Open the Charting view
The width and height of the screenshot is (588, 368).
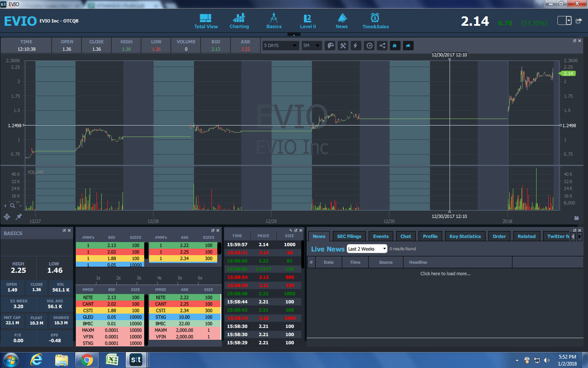pos(239,21)
